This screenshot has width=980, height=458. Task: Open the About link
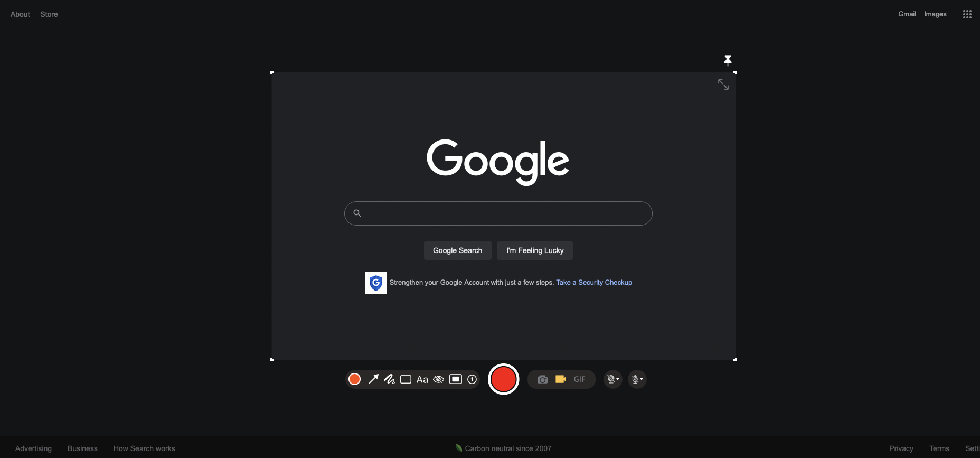(20, 14)
